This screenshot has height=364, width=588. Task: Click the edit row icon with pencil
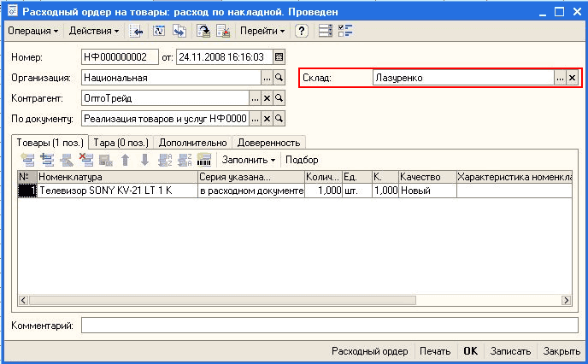[x=67, y=160]
